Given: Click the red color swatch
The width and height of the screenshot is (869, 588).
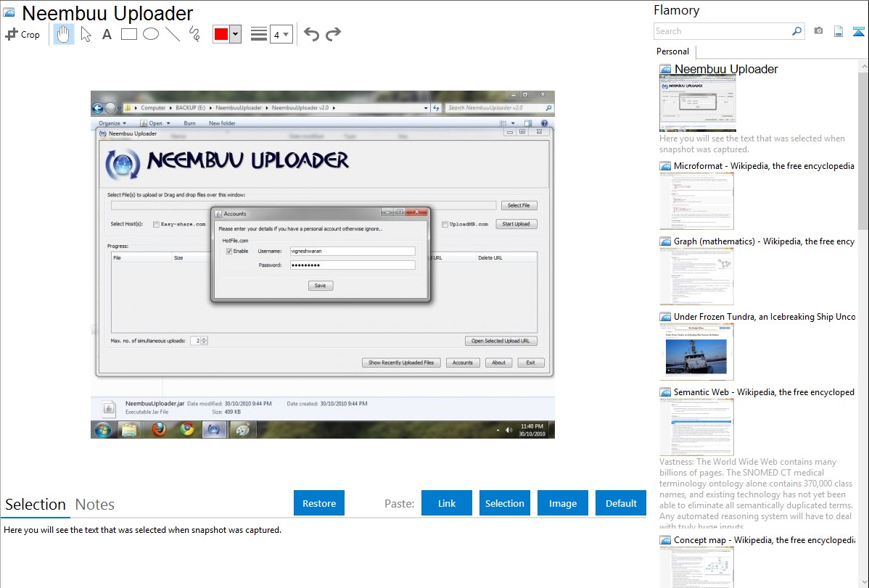Looking at the screenshot, I should click(221, 34).
